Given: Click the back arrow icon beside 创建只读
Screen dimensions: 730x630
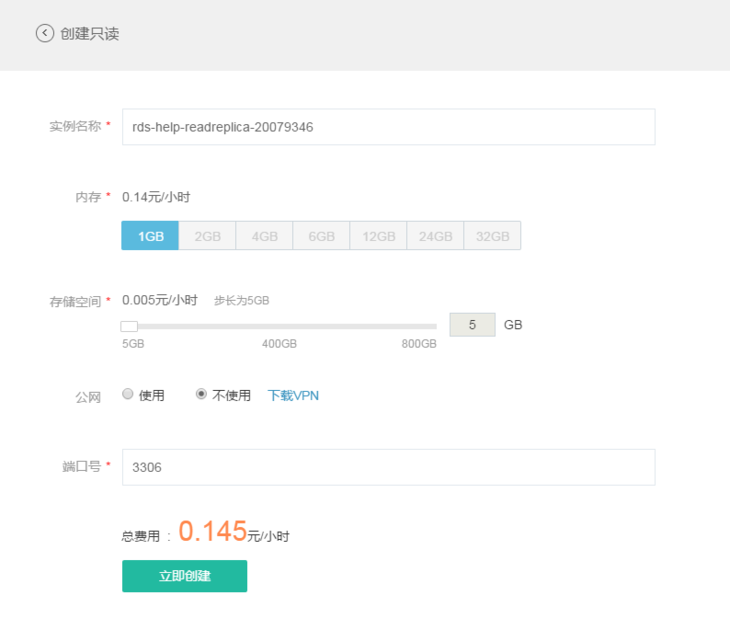Looking at the screenshot, I should click(x=45, y=33).
